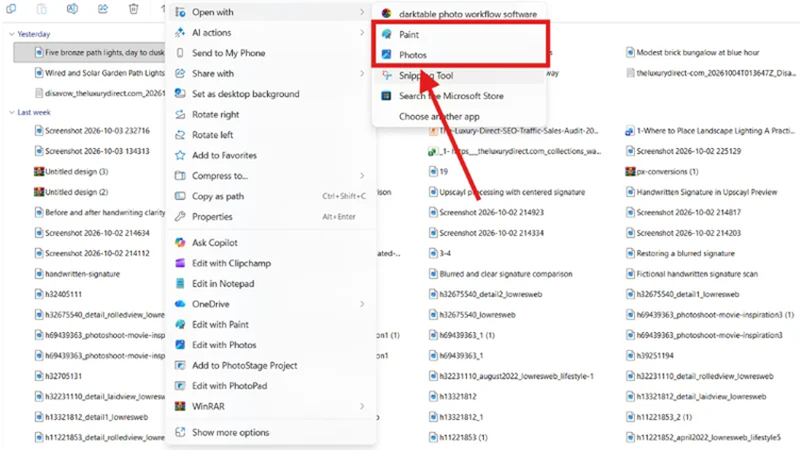Select file Restoring a blurred signature
The height and width of the screenshot is (450, 800).
tap(681, 253)
